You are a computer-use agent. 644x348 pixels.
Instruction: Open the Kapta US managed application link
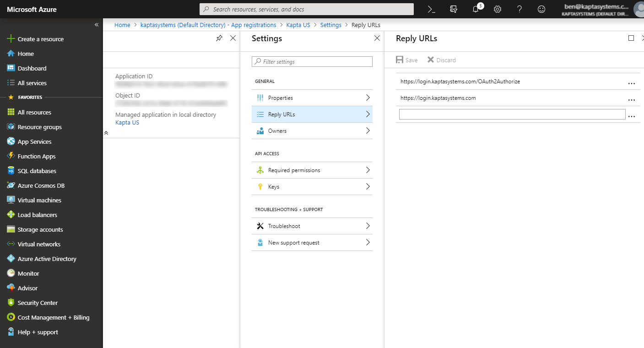tap(127, 122)
